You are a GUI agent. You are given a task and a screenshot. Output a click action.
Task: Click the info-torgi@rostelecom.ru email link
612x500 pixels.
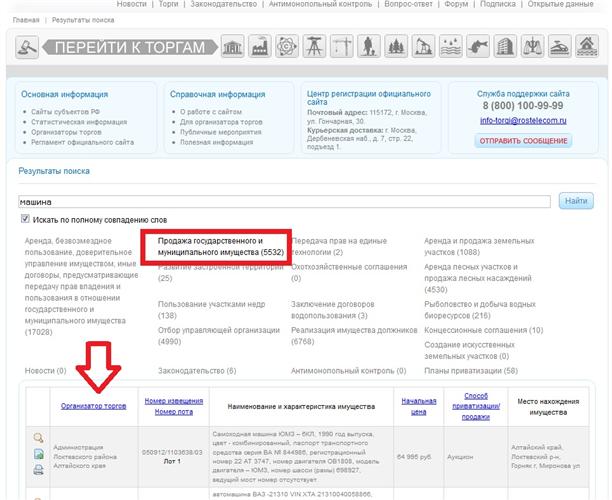[x=521, y=120]
